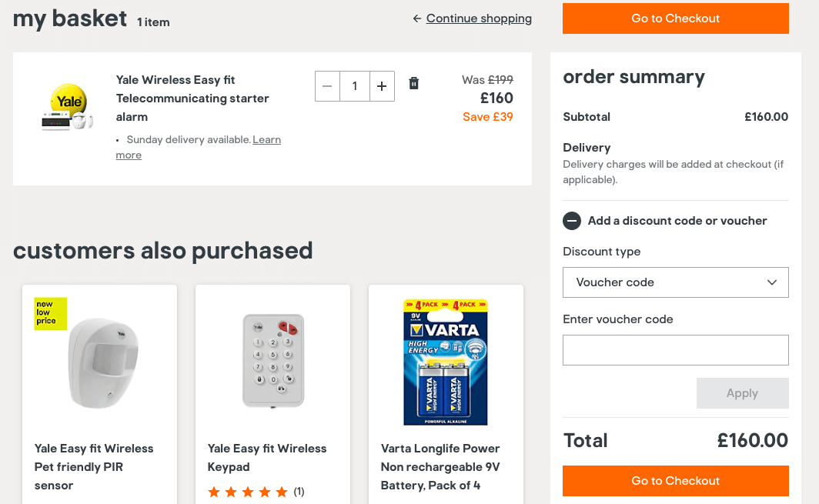Image resolution: width=819 pixels, height=504 pixels.
Task: Select the Yale Easy fit Wireless Keypad title
Action: pos(266,457)
